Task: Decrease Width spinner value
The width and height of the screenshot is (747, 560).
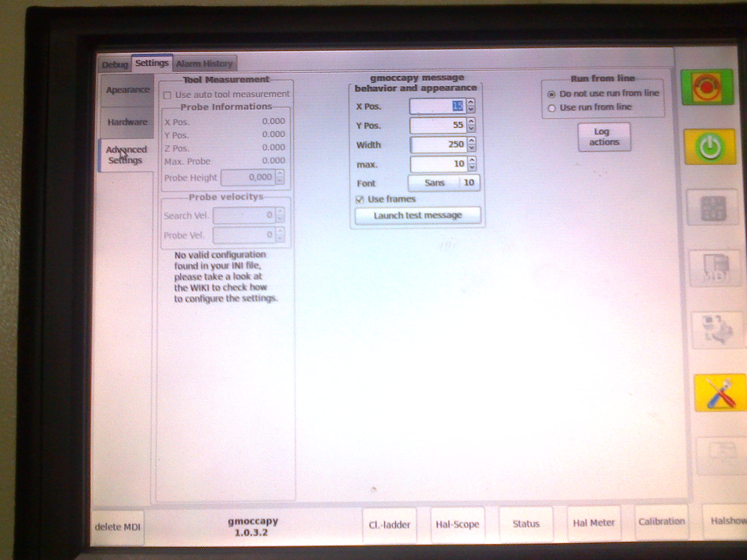Action: click(472, 148)
